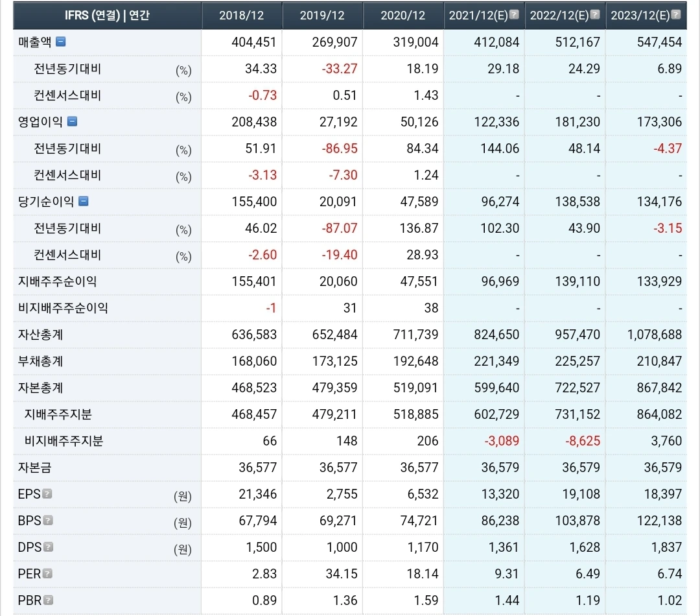This screenshot has width=700, height=616.
Task: Click the 208,438 operating profit value
Action: (x=254, y=122)
